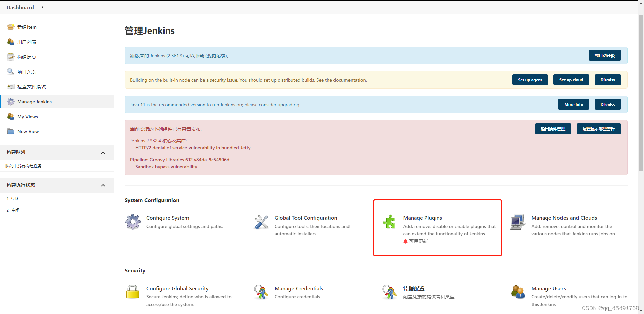The width and height of the screenshot is (644, 314).
Task: Click the 下载 link for the new Jenkins version
Action: (200, 56)
